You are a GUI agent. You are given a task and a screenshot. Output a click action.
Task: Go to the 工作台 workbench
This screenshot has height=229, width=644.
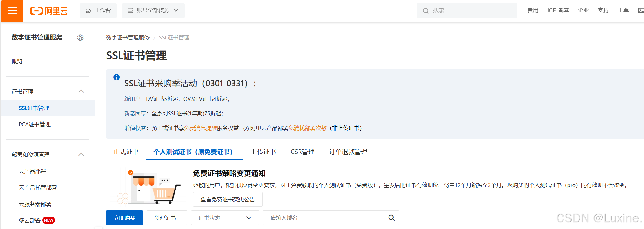pos(98,11)
